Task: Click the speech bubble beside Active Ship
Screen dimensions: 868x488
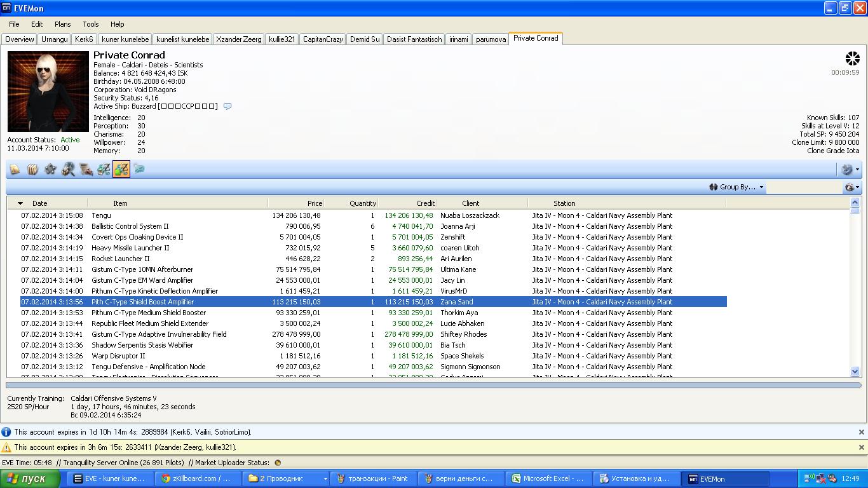Action: pos(227,106)
